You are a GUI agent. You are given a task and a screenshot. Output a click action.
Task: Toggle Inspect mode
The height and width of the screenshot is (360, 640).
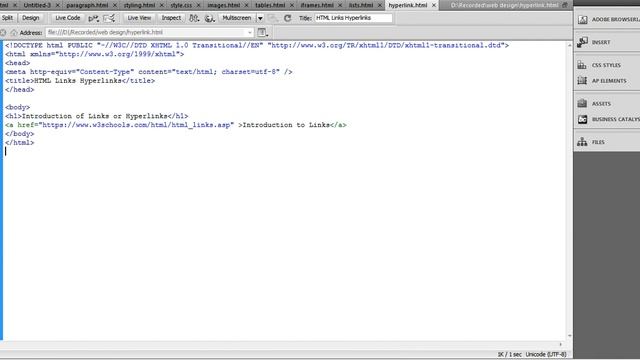(x=171, y=18)
